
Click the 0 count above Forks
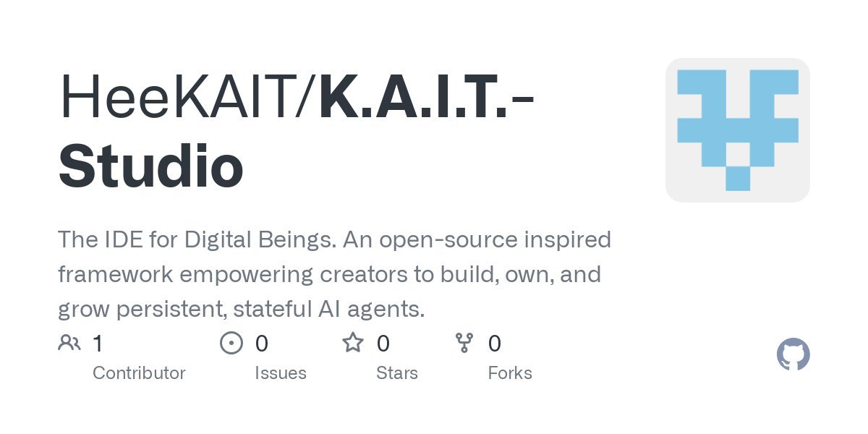[495, 344]
